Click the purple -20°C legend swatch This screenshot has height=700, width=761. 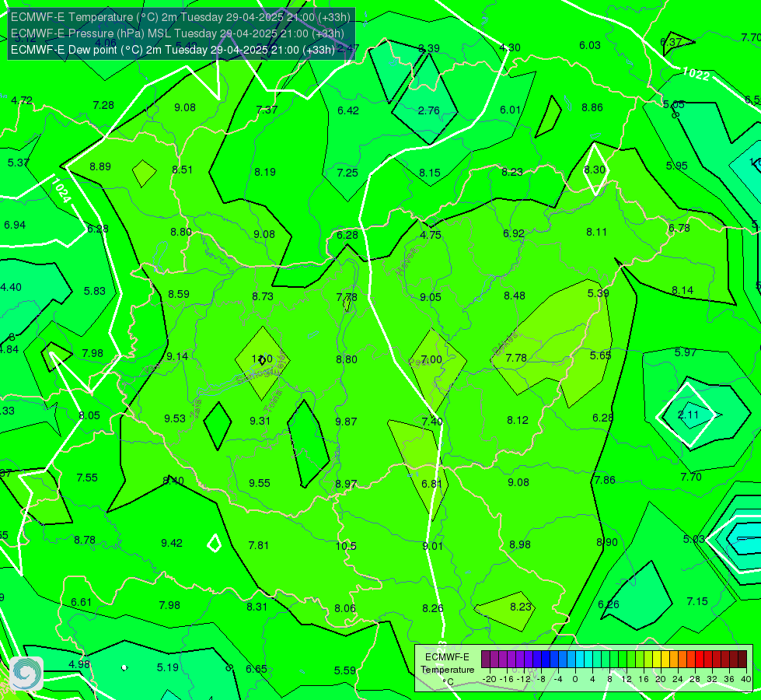pos(486,660)
